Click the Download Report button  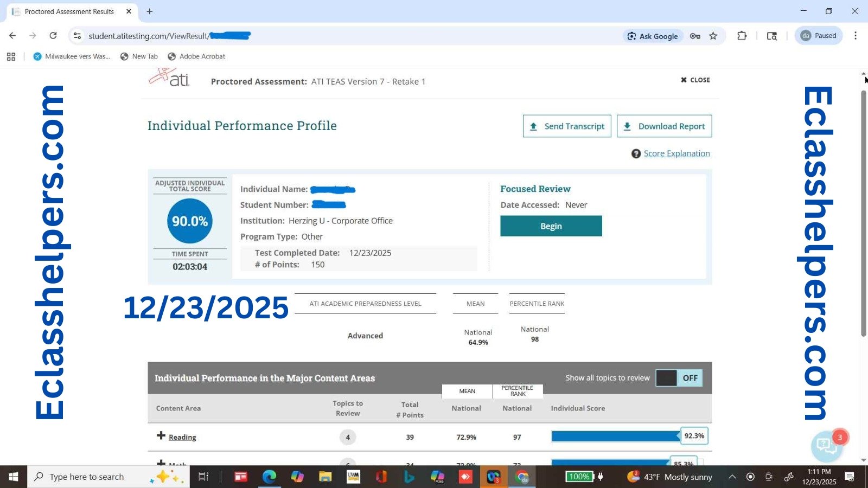pyautogui.click(x=664, y=126)
